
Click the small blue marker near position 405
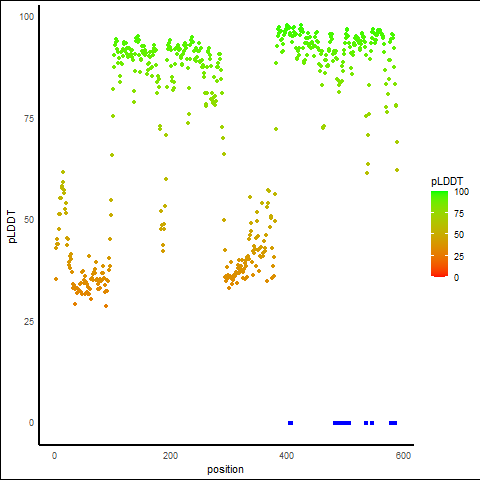(x=290, y=423)
